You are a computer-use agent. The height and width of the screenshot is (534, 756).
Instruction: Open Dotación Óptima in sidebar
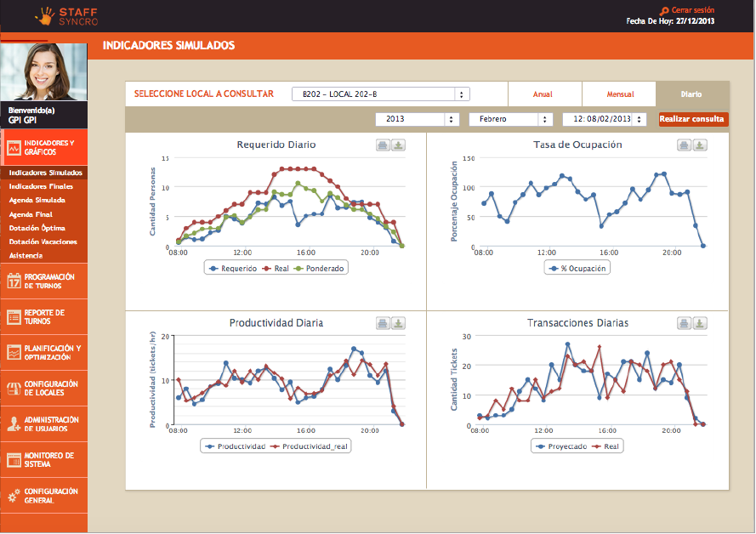(x=37, y=228)
